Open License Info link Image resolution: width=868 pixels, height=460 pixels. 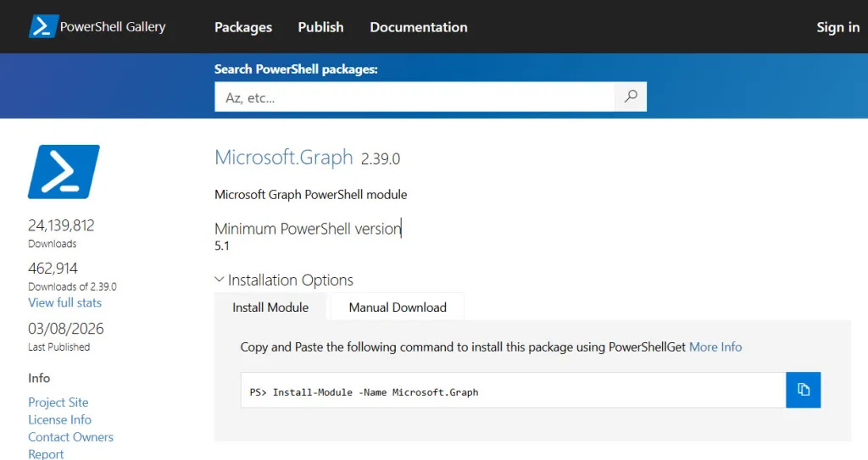point(60,419)
